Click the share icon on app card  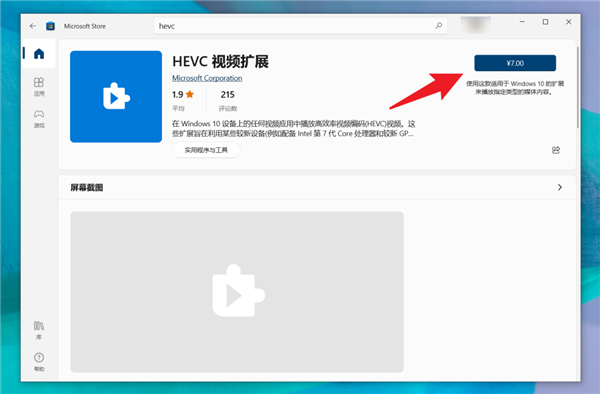tap(556, 150)
